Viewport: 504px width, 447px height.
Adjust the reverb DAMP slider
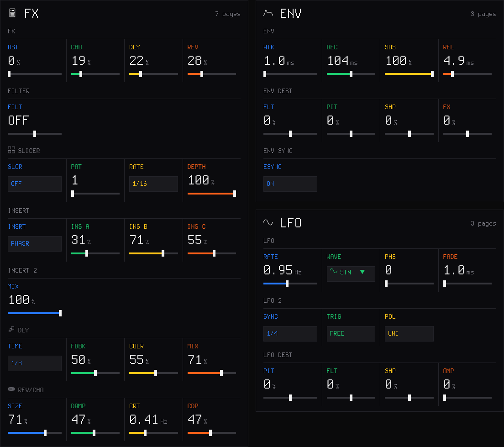click(95, 433)
